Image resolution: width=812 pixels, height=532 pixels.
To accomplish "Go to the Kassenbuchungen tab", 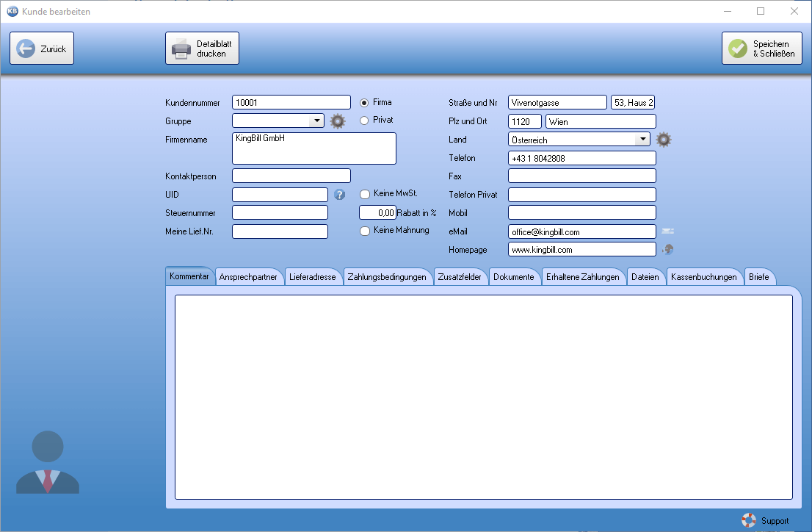I will (703, 277).
